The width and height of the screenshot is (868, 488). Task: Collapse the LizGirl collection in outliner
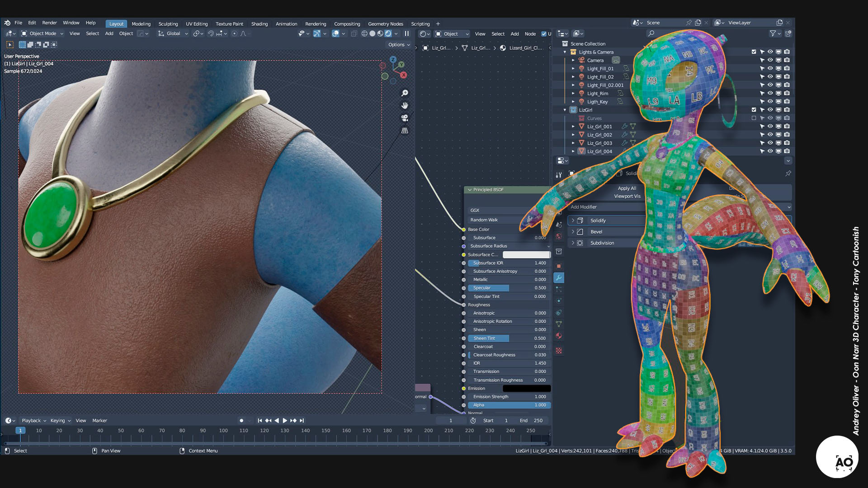pyautogui.click(x=565, y=110)
